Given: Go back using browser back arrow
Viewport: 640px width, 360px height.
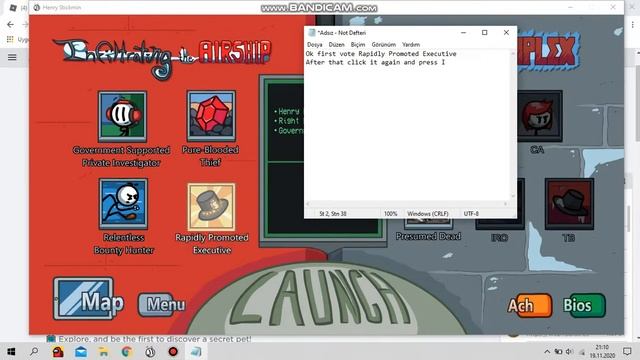Looking at the screenshot, I should tap(11, 24).
